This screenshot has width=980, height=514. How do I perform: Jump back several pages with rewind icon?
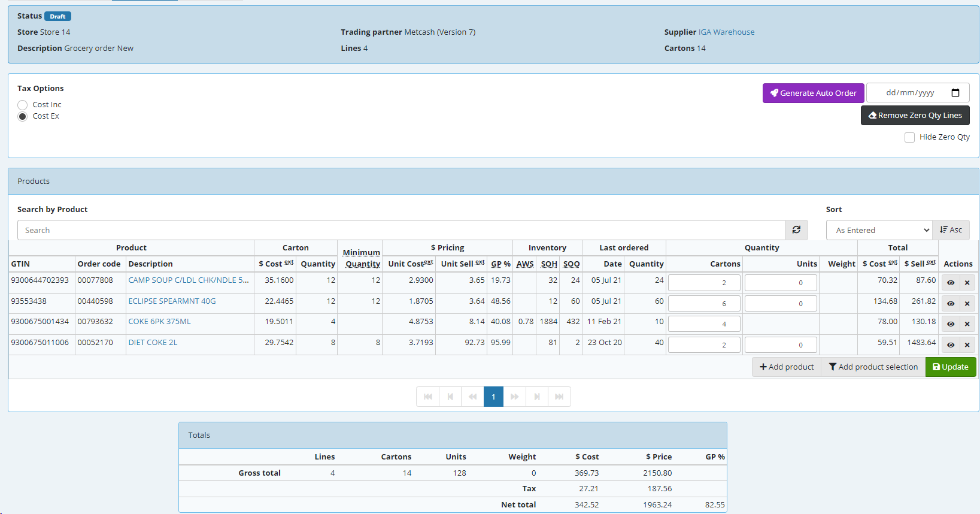point(472,397)
